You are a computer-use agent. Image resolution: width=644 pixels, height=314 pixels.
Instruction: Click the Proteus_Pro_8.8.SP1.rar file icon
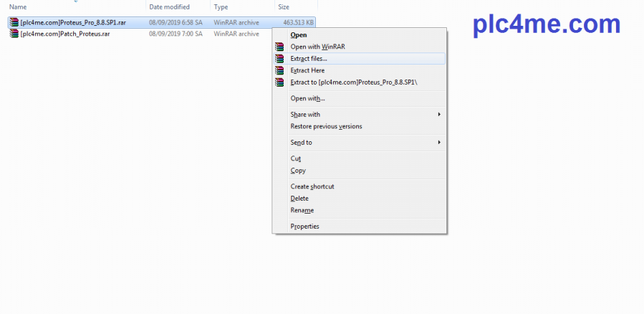click(x=14, y=23)
